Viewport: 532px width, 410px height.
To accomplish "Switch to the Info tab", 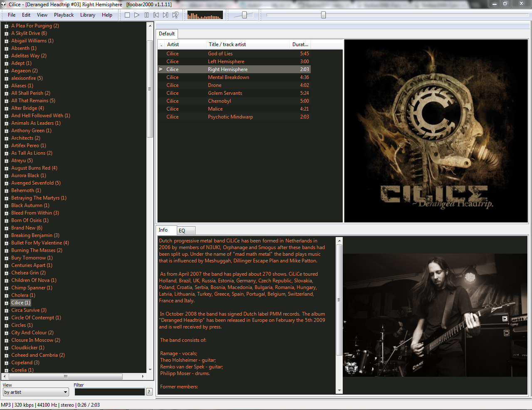I will 166,230.
